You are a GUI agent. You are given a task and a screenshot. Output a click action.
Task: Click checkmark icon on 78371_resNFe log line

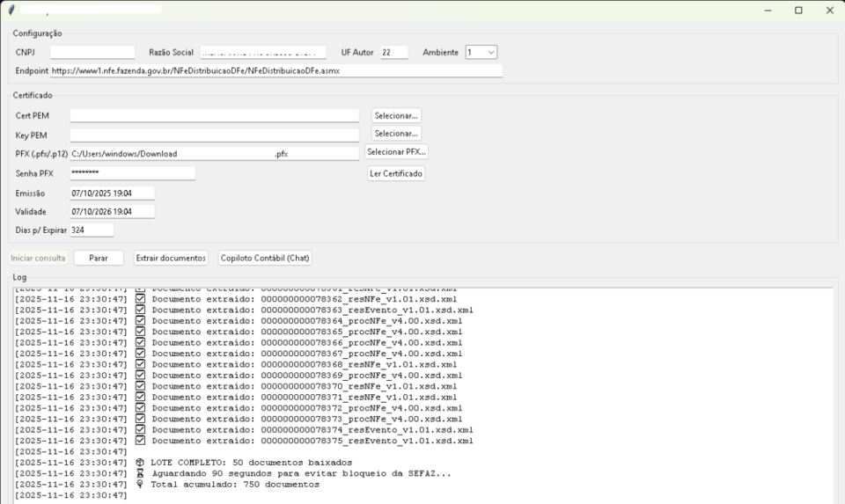tap(140, 397)
